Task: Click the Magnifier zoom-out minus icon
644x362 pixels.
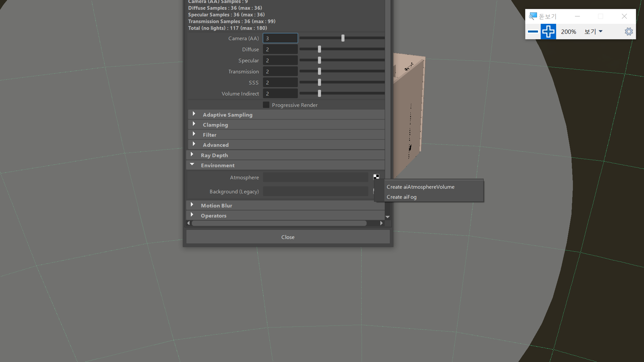Action: click(x=533, y=31)
